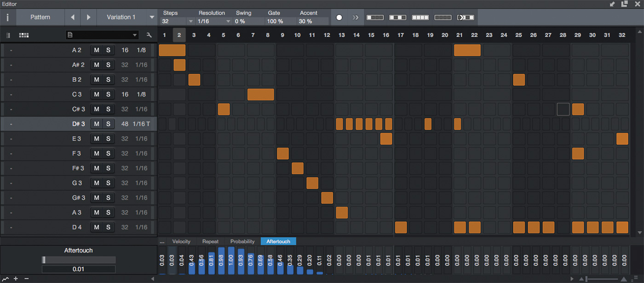This screenshot has width=644, height=283.
Task: Open the Resolution 1/16 dropdown
Action: pos(213,21)
